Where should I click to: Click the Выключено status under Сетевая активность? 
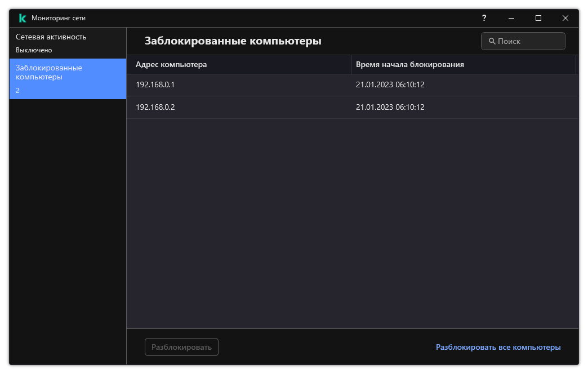click(x=34, y=50)
